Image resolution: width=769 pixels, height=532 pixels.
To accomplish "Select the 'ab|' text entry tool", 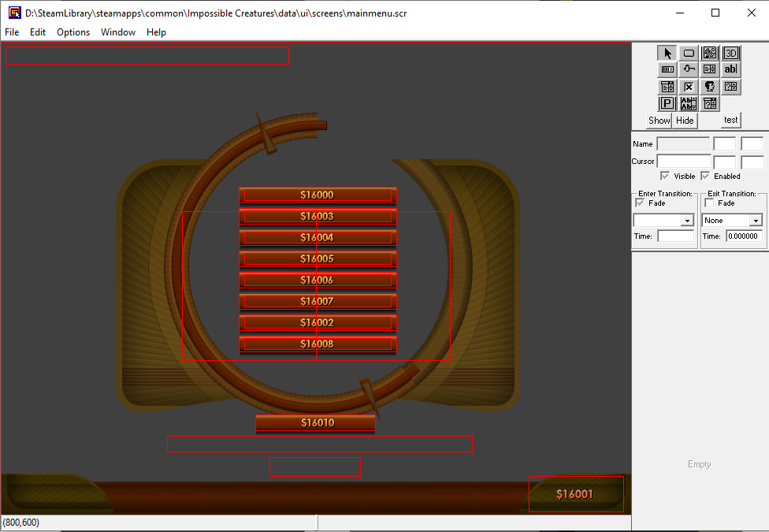I will [730, 69].
